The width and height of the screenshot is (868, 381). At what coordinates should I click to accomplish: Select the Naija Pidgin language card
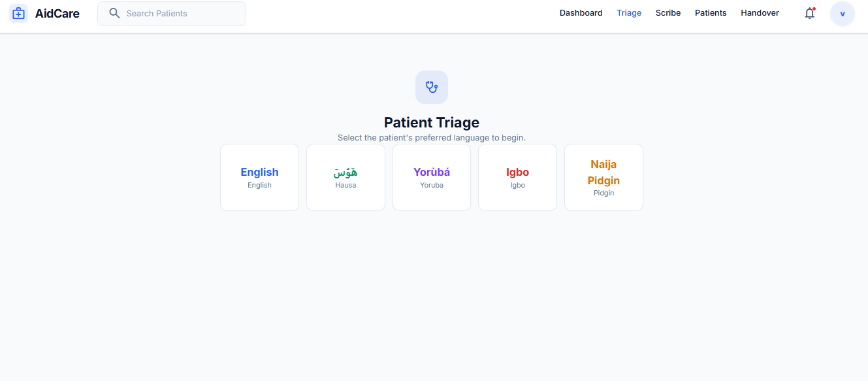(x=603, y=178)
